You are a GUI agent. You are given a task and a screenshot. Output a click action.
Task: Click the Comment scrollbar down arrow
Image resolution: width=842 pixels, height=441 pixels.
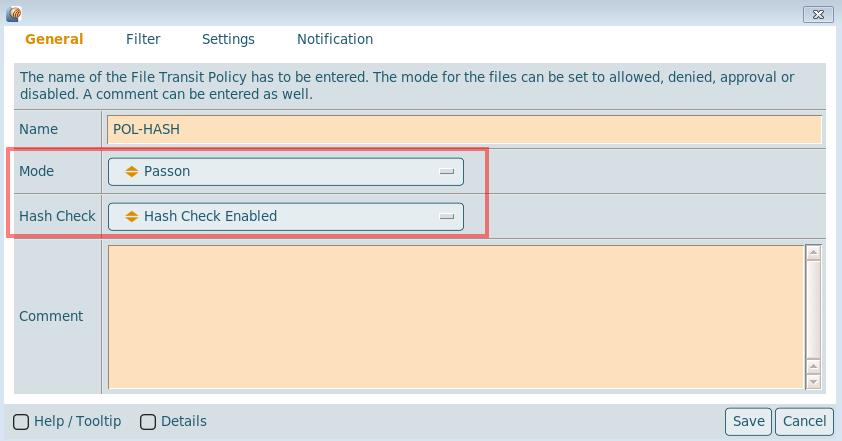[813, 381]
